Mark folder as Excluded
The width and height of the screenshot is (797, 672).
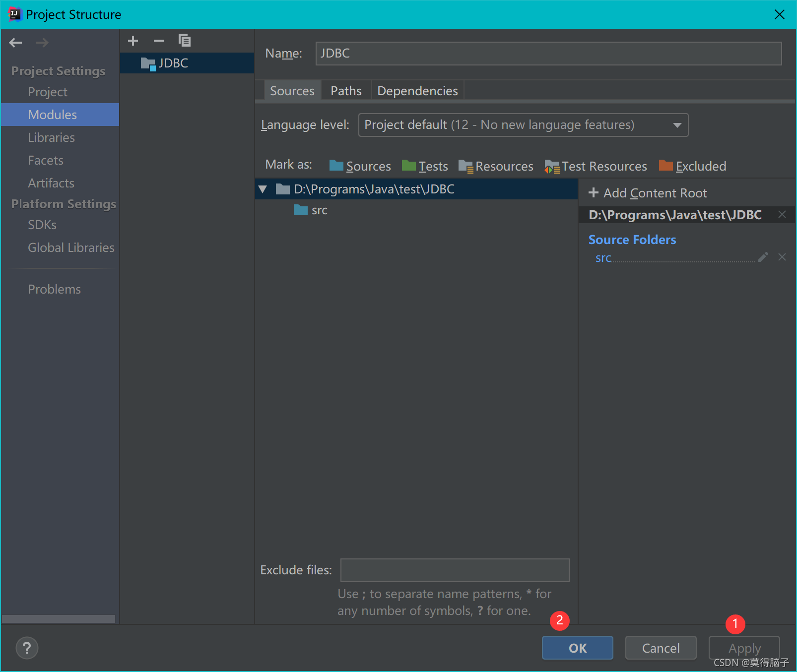[692, 166]
